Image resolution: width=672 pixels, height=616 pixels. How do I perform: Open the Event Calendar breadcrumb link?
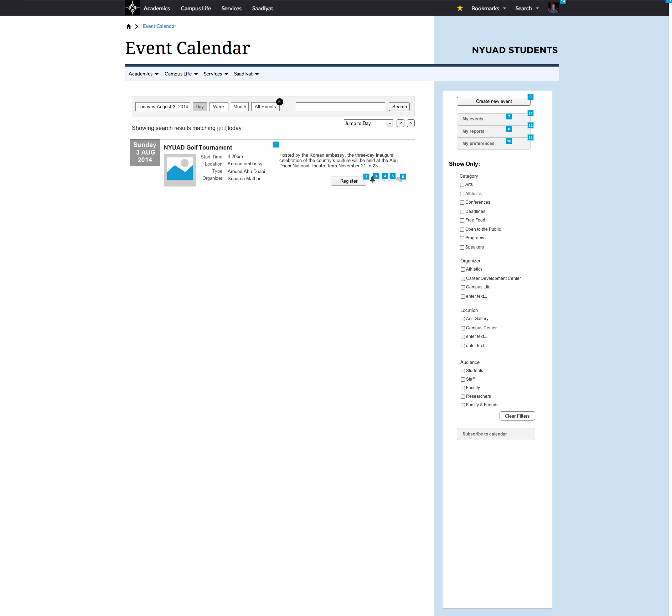[x=160, y=26]
